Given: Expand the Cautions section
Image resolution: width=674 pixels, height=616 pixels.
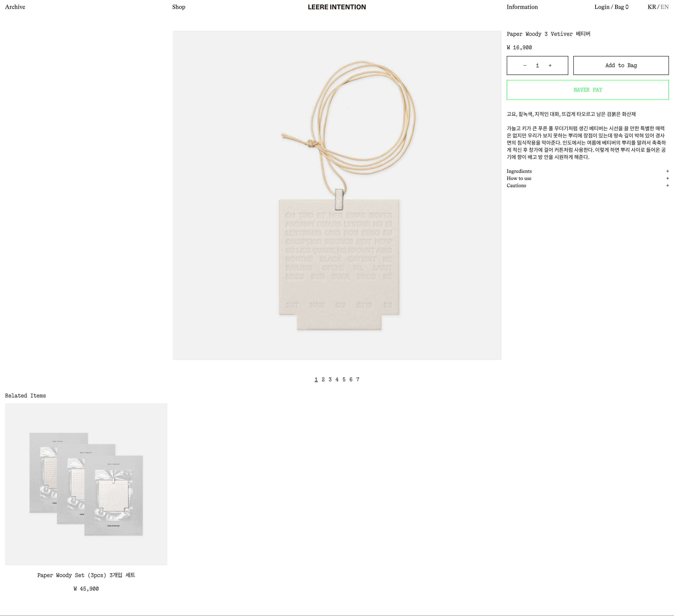Looking at the screenshot, I should pyautogui.click(x=588, y=185).
